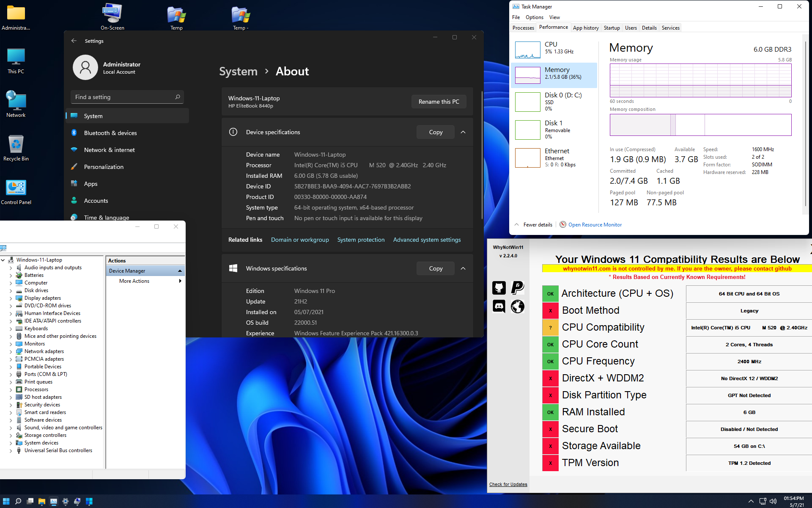Select Disk 0 (D: C:) performance entry
Image resolution: width=812 pixels, height=508 pixels.
point(554,102)
